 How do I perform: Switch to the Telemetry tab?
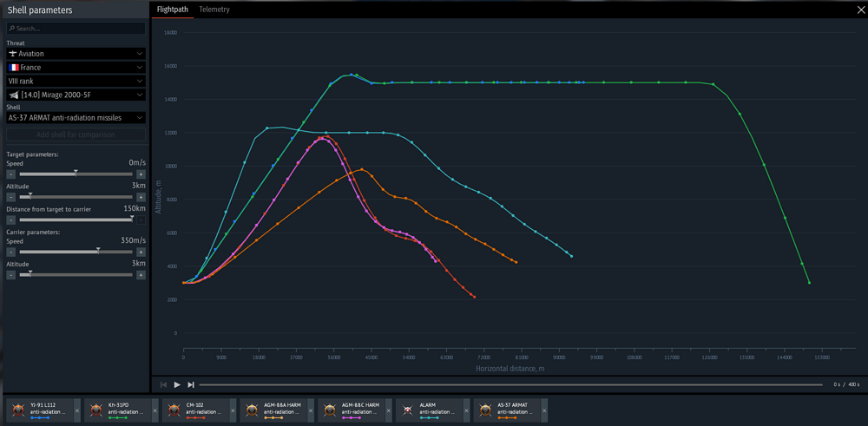coord(214,10)
